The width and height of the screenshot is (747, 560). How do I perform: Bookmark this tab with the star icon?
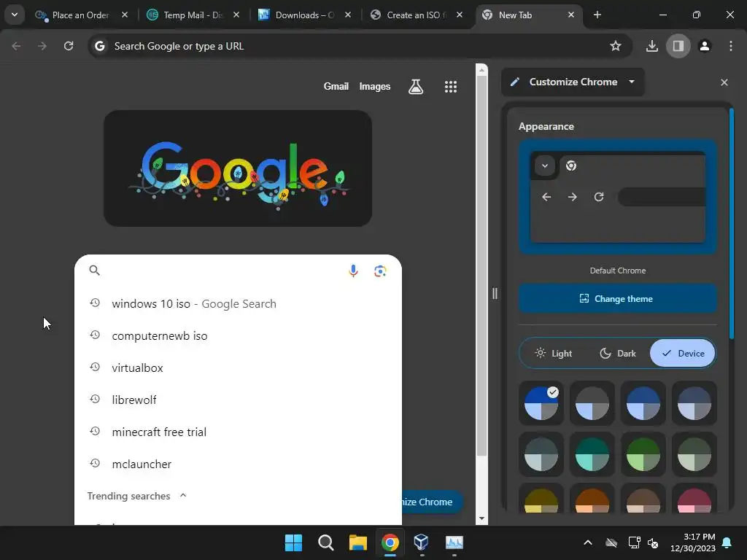click(x=616, y=46)
